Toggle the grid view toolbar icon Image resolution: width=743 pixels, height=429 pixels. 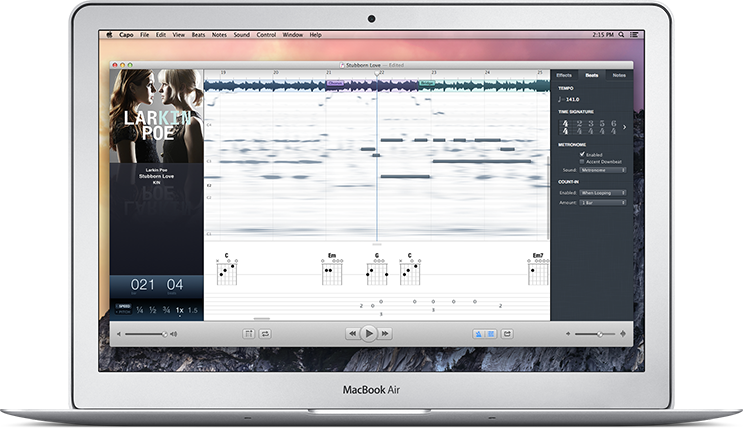(x=490, y=334)
